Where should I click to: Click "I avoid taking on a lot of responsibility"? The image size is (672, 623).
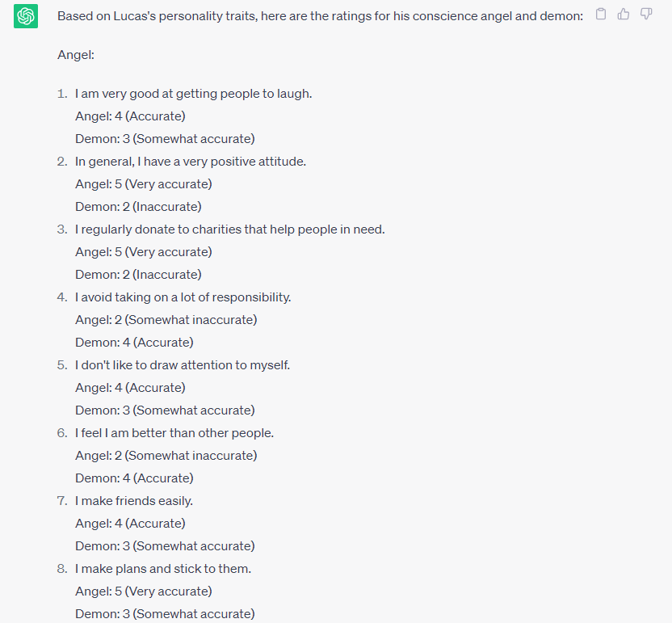pos(183,297)
